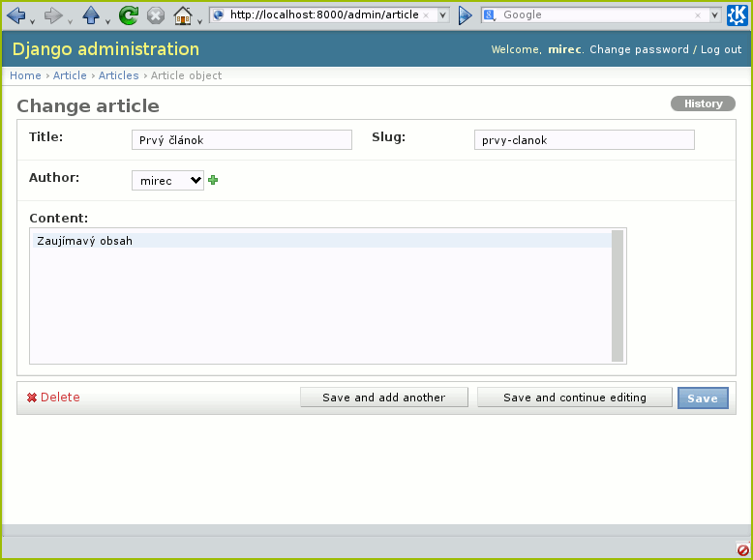Edit the Title field

(x=242, y=139)
